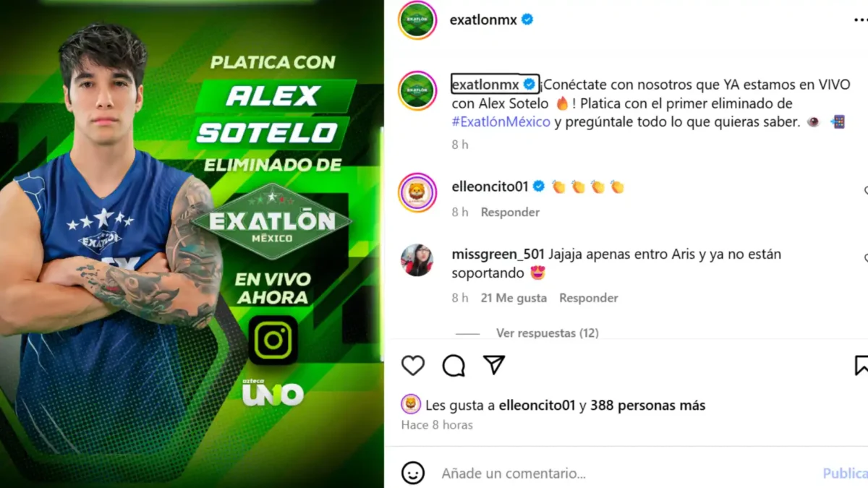The image size is (868, 488).
Task: Open 388 personas más likes list
Action: pyautogui.click(x=647, y=406)
